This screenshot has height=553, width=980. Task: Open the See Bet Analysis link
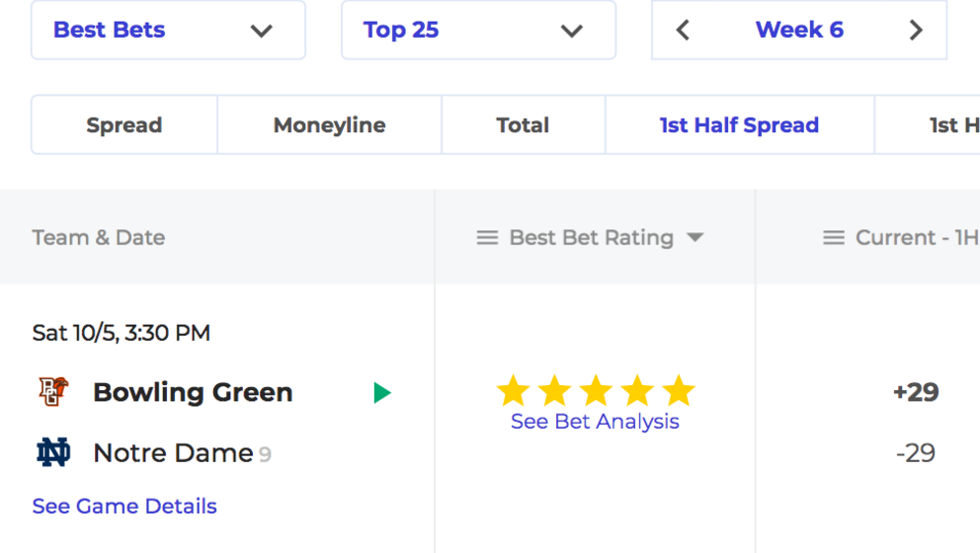595,422
